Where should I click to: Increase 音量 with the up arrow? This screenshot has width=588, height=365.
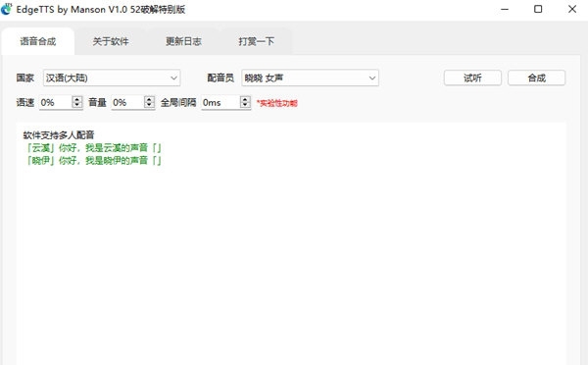(x=149, y=99)
